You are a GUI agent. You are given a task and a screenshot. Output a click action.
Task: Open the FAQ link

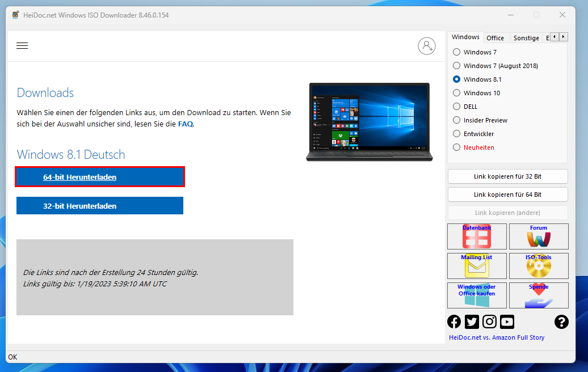(185, 124)
